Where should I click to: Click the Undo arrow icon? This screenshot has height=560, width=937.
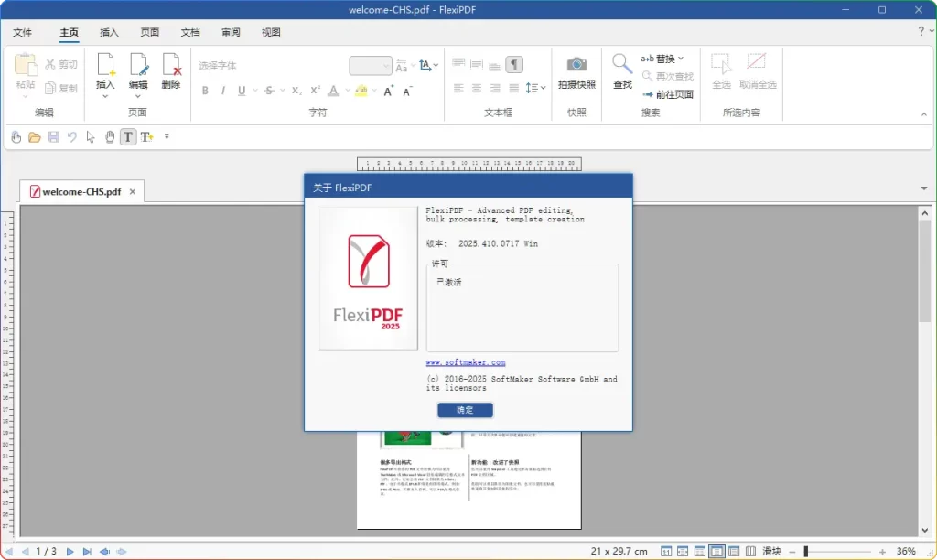(71, 137)
